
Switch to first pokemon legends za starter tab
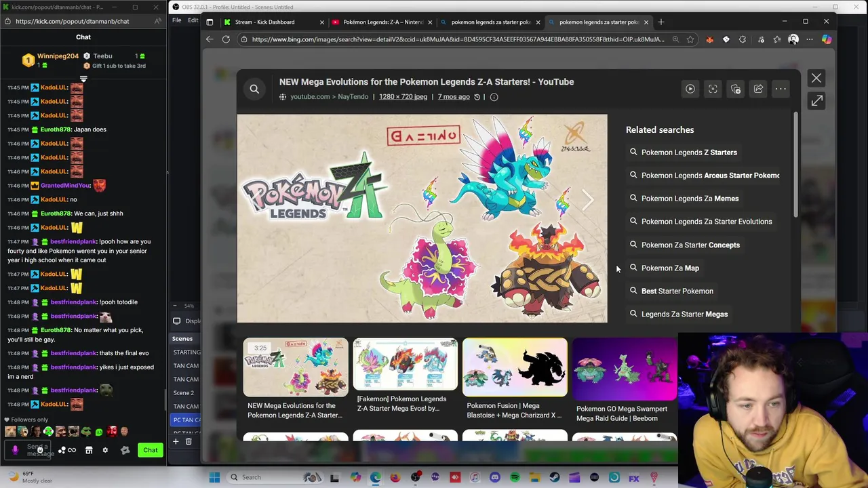(490, 22)
